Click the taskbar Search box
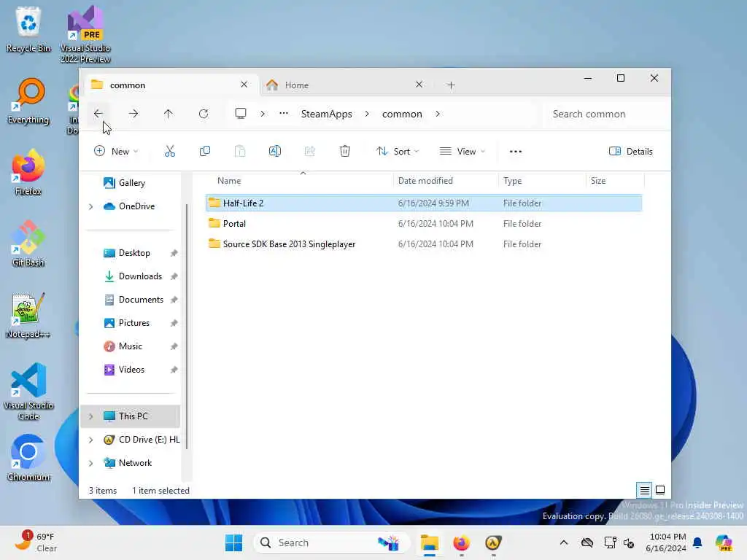Image resolution: width=747 pixels, height=560 pixels. click(331, 542)
